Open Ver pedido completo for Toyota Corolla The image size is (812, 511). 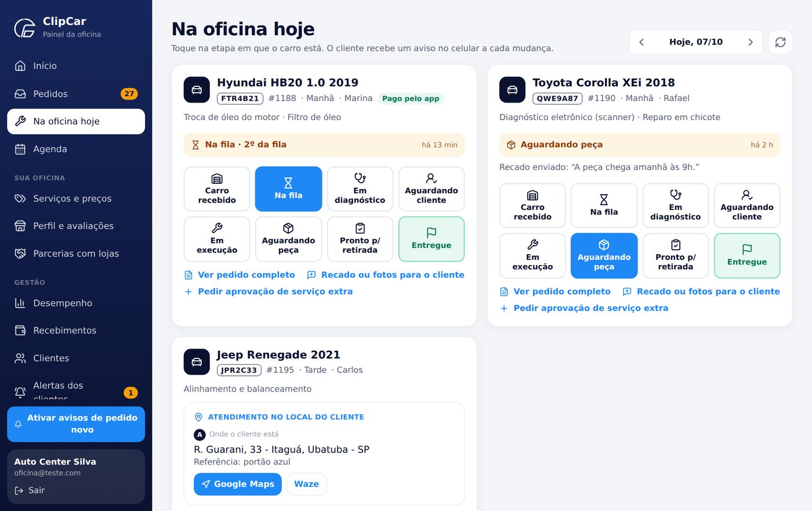(555, 292)
